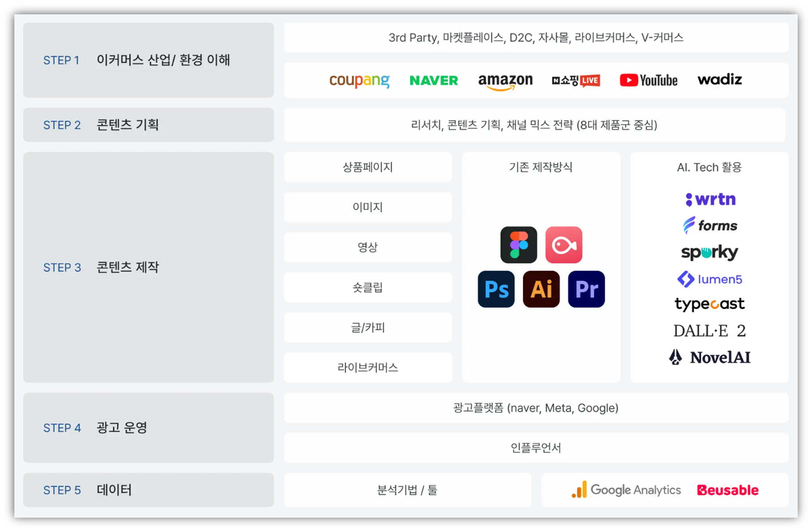The height and width of the screenshot is (532, 812).
Task: Click the 이미지 box
Action: pyautogui.click(x=368, y=207)
